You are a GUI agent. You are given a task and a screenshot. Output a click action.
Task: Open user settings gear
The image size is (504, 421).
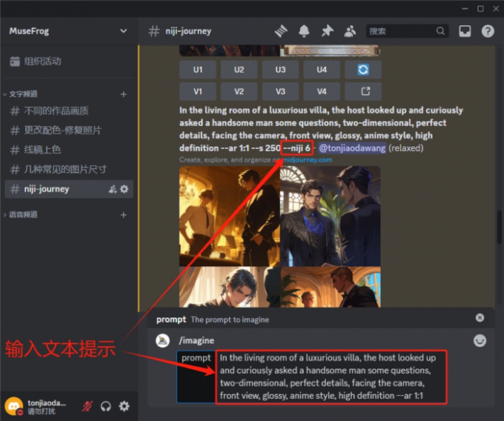tap(124, 406)
